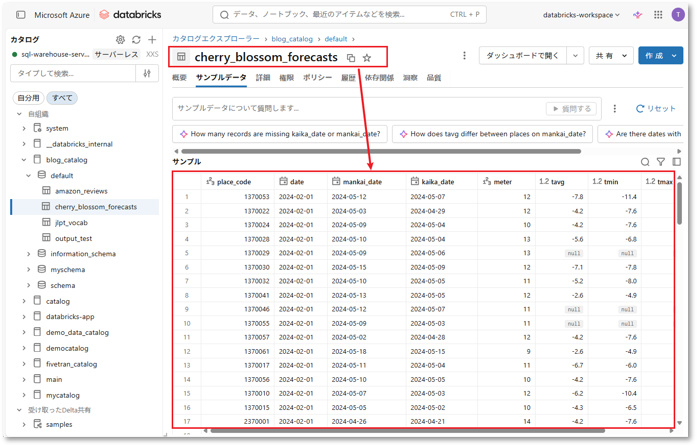This screenshot has width=697, height=446.
Task: Click the system catalog icon
Action: pos(37,128)
